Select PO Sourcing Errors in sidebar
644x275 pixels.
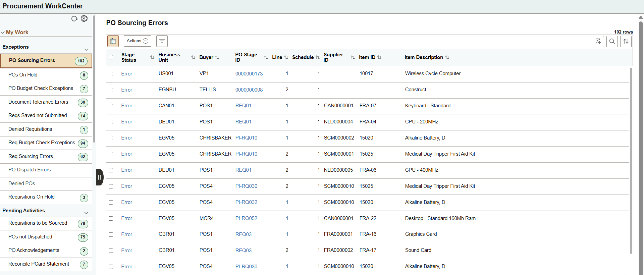coord(46,61)
